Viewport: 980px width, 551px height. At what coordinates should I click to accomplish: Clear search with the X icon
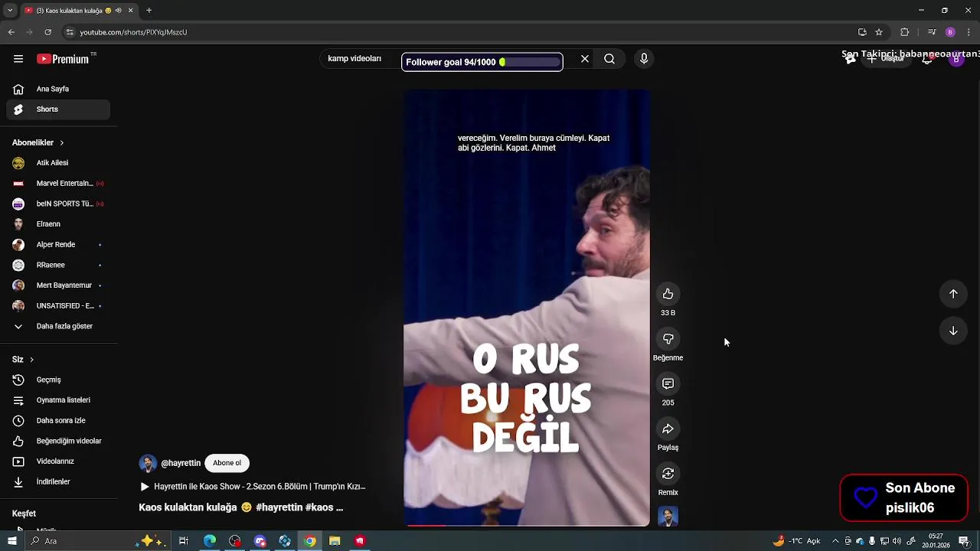[585, 59]
